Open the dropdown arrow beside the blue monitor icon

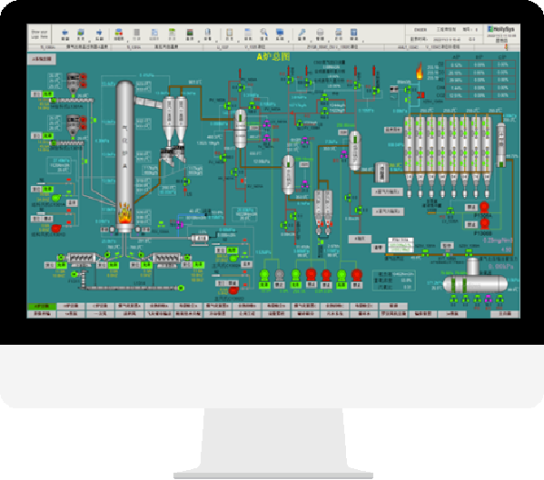[x=288, y=41]
